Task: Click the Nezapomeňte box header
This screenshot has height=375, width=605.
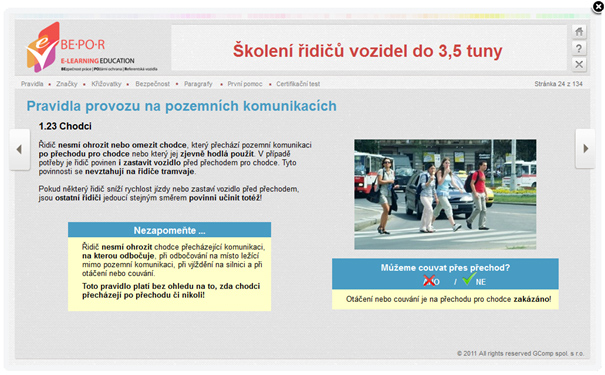Action: pyautogui.click(x=169, y=230)
